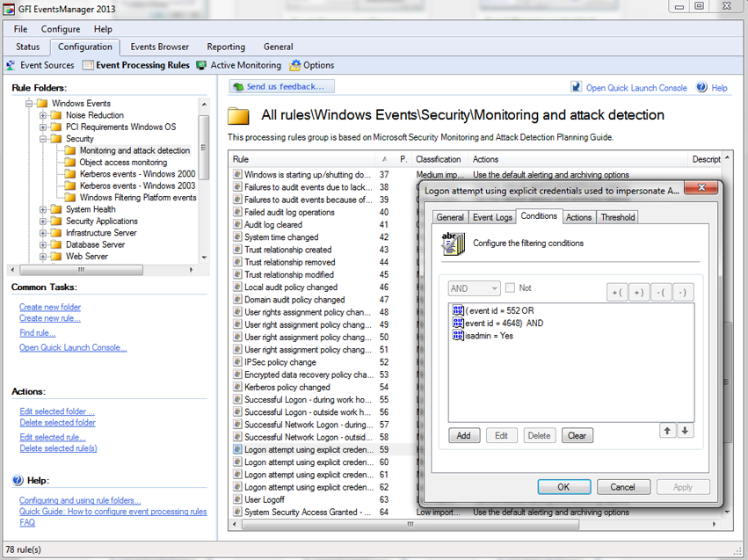This screenshot has height=560, width=748.
Task: Click the Create new rule link
Action: click(x=49, y=318)
